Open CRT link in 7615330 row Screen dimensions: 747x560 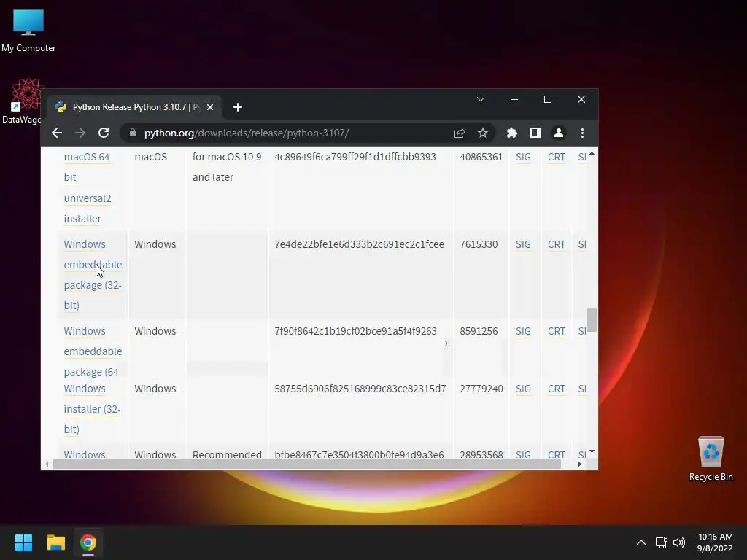tap(557, 244)
